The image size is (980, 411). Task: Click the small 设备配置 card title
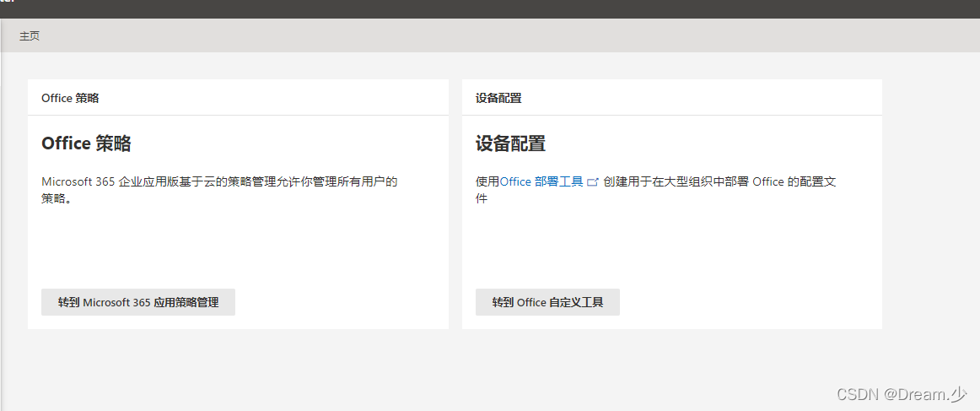point(498,98)
